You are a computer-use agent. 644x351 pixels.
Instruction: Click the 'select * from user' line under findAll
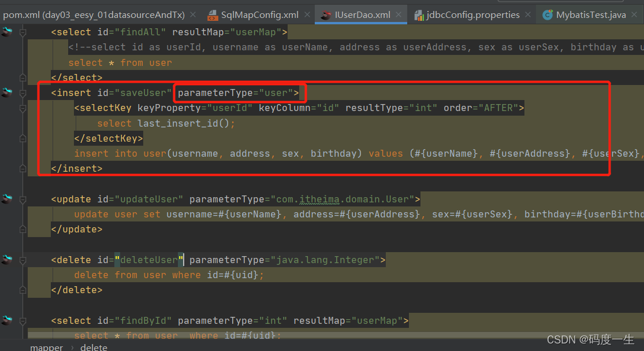tap(120, 62)
